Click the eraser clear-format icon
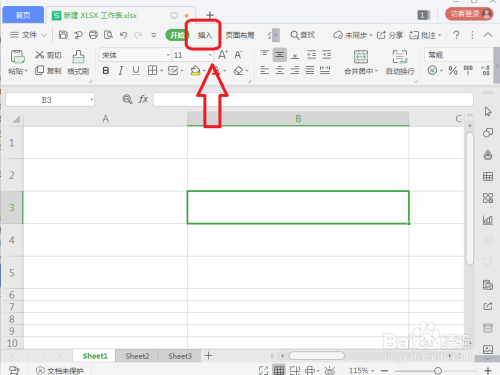Viewport: 500px width, 375px height. [x=238, y=71]
